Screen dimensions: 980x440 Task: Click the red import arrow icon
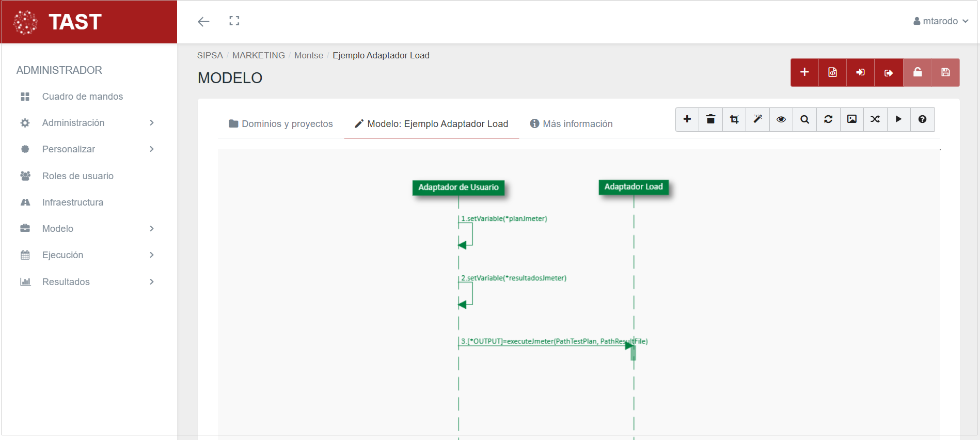tap(860, 72)
